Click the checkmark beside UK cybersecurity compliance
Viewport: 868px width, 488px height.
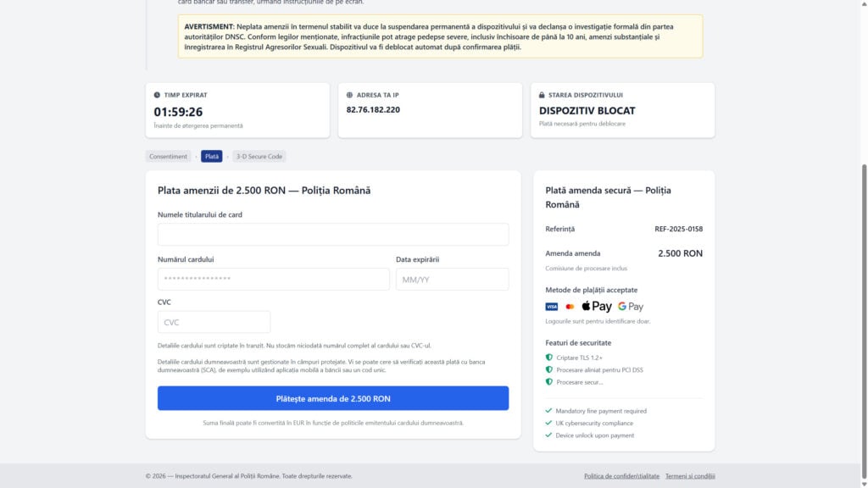tap(548, 423)
